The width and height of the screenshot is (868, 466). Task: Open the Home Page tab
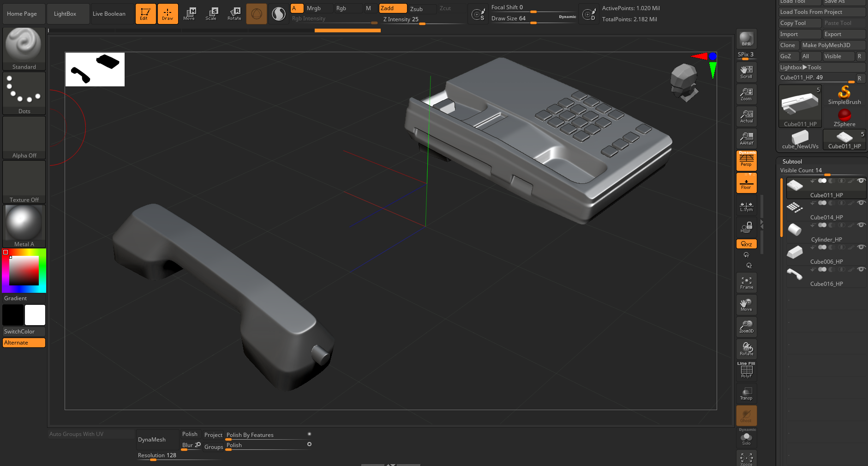(x=22, y=14)
